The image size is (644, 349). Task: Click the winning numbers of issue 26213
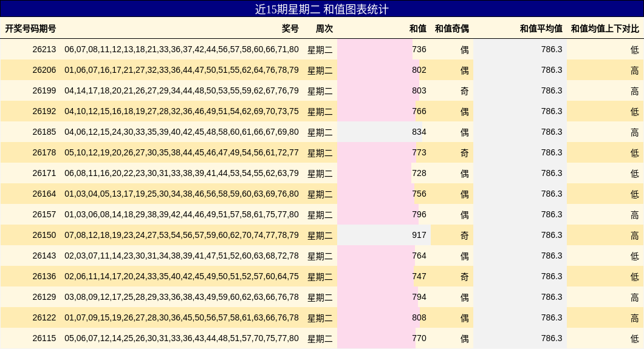click(x=182, y=50)
